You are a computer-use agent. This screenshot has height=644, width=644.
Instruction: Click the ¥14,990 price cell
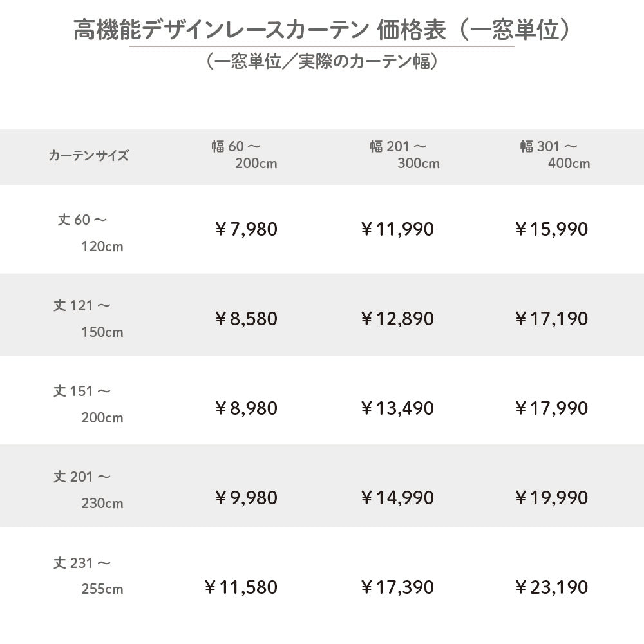pyautogui.click(x=397, y=498)
